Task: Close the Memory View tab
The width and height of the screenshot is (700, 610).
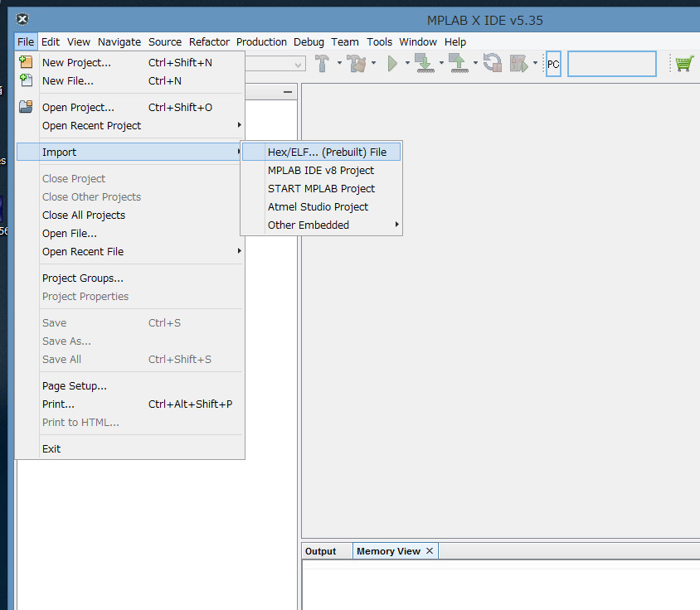Action: [430, 550]
